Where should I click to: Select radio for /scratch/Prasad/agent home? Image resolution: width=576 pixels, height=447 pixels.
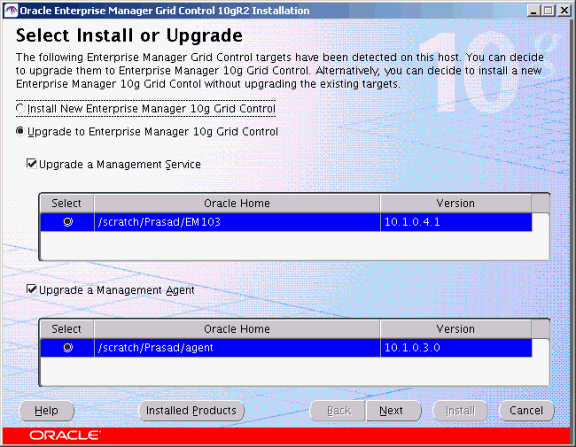coord(68,347)
